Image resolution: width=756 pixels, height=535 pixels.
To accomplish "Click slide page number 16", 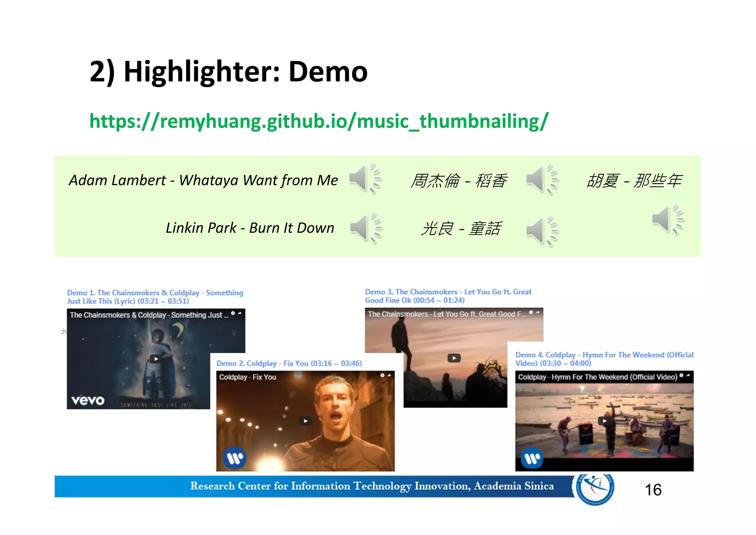I will pos(653,490).
